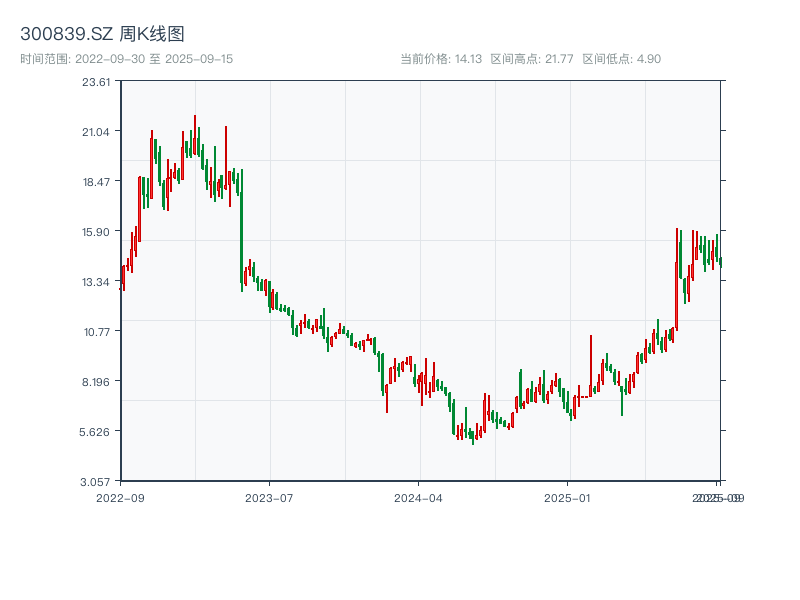Click the last candlestick at the right edge
Viewport: 800px width, 600px height.
(x=720, y=262)
